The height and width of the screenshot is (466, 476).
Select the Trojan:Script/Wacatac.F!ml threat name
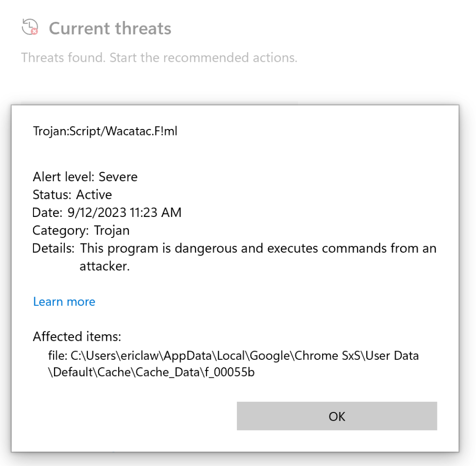pyautogui.click(x=105, y=131)
